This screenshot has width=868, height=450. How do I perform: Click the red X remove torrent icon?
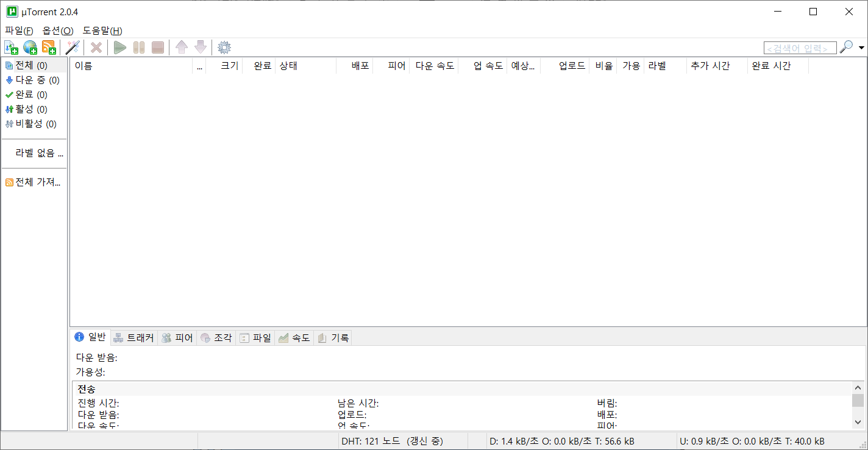(96, 47)
